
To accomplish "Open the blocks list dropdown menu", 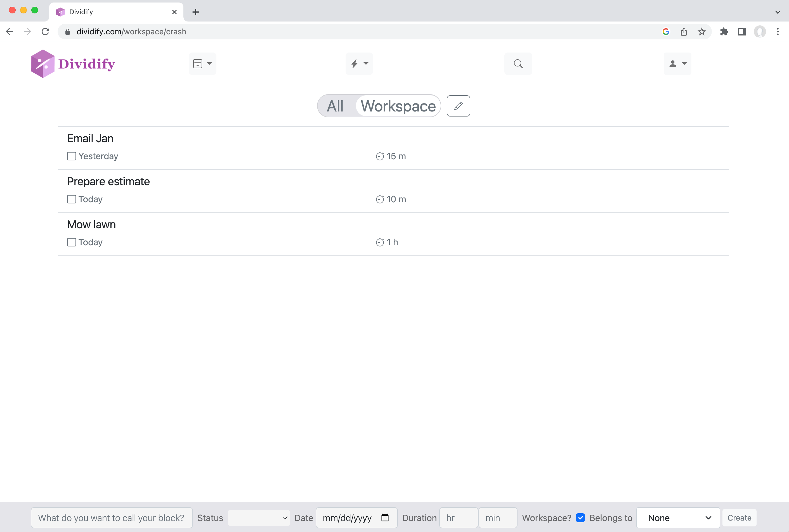I will [x=202, y=63].
